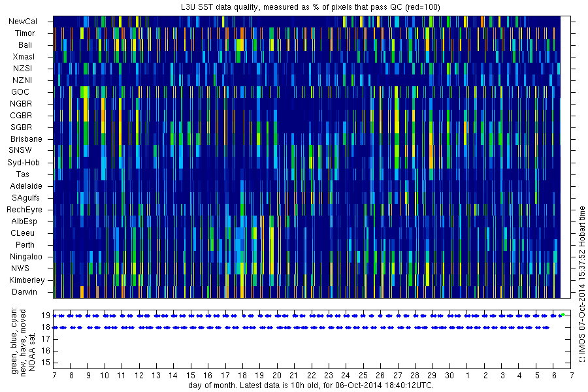
Task: Click the SNSW region label
Action: [20, 150]
